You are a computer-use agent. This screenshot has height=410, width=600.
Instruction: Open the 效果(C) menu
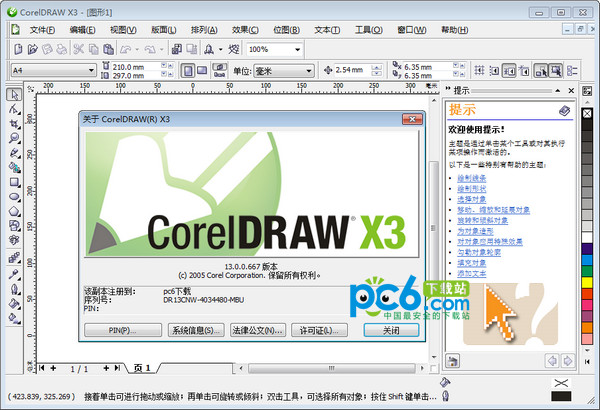tap(245, 30)
